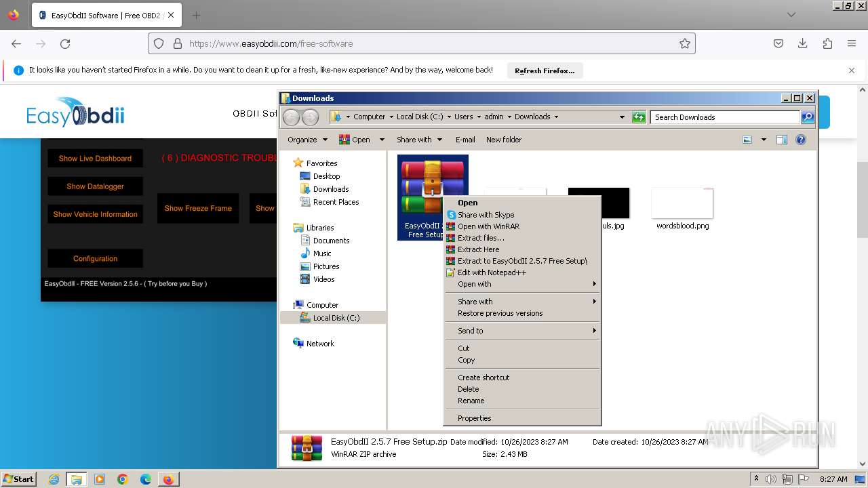Choose Open with WinRAR

[x=522, y=226]
